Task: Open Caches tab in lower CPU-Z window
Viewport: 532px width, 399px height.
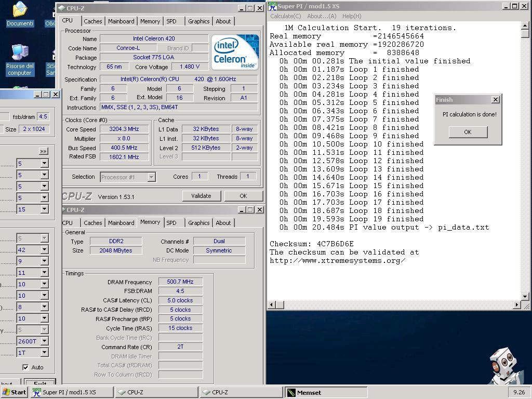Action: [92, 223]
